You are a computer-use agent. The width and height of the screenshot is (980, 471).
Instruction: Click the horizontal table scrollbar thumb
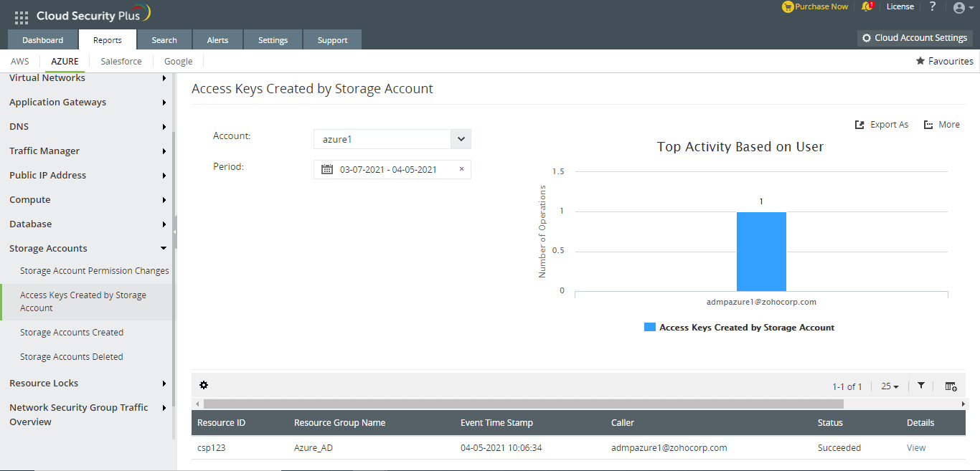pyautogui.click(x=525, y=404)
